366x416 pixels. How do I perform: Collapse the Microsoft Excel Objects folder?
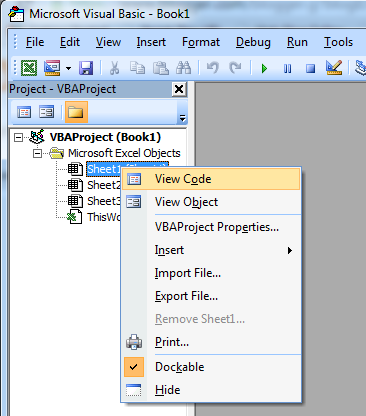coord(37,154)
